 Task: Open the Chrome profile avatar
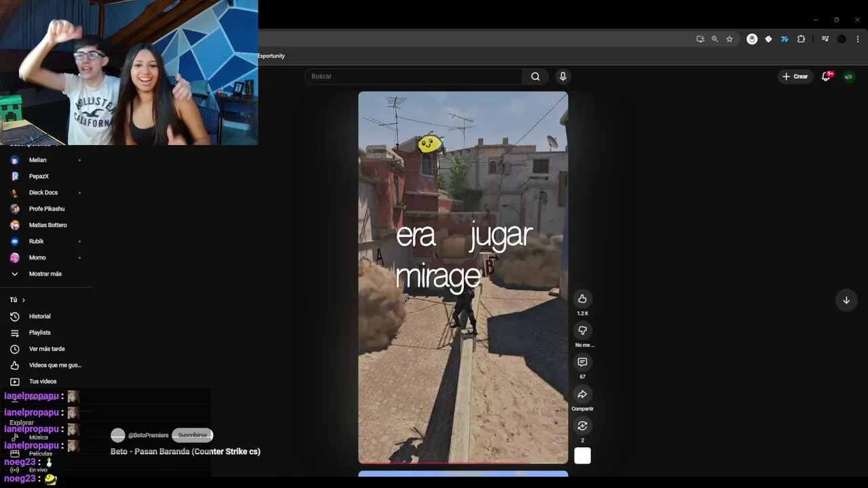point(842,39)
